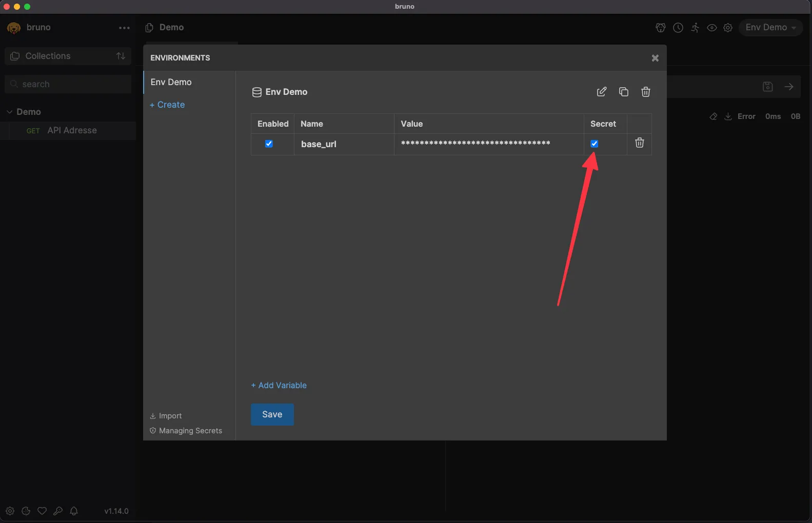Image resolution: width=812 pixels, height=523 pixels.
Task: Open the runner icon in top toolbar
Action: point(695,28)
